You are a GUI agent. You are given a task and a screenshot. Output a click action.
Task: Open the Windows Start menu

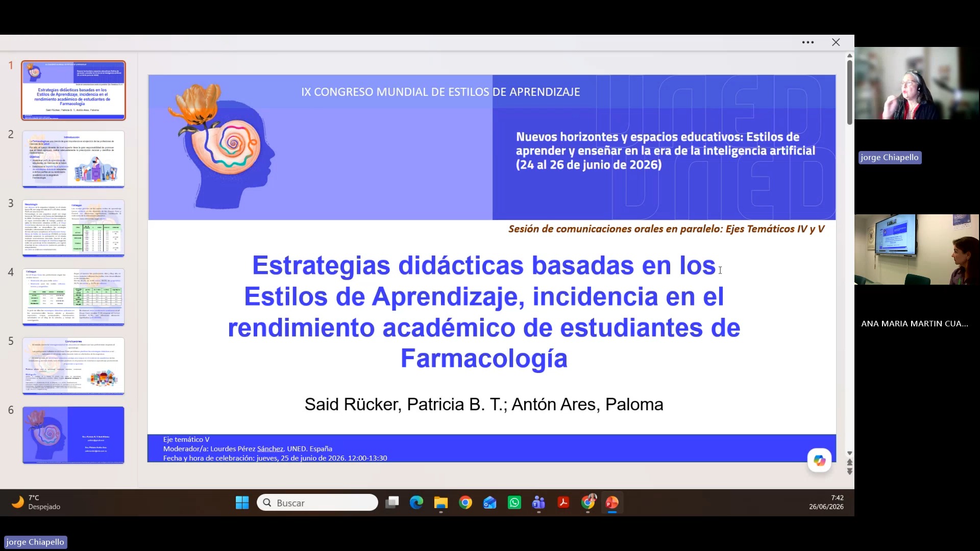pyautogui.click(x=242, y=503)
